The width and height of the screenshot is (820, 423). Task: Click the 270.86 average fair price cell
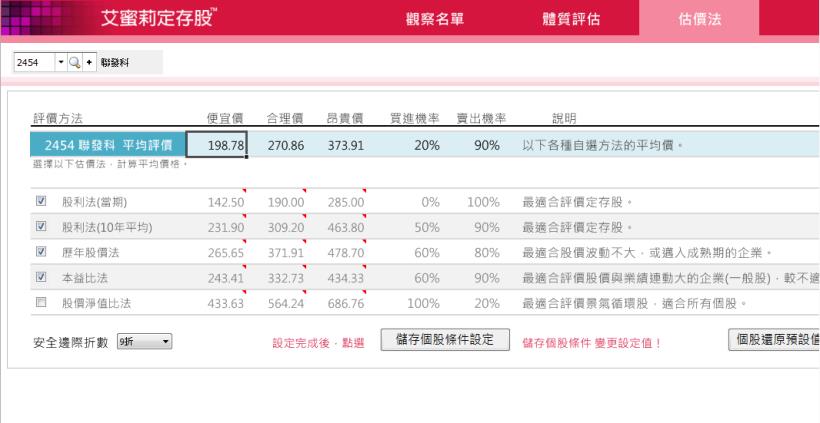pos(286,145)
